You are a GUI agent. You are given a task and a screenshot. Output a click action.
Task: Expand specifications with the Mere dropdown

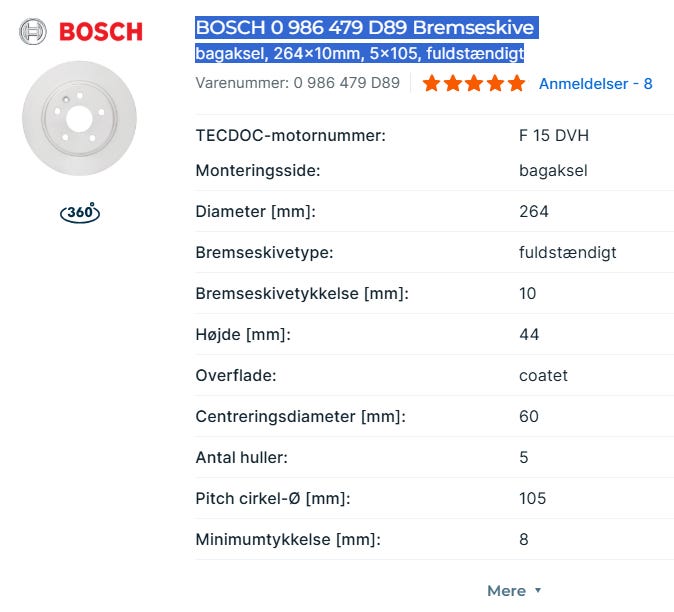514,590
